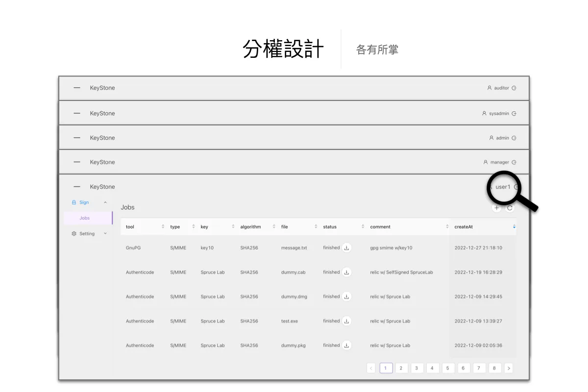
Task: Open the Sign menu in the sidebar
Action: 83,202
